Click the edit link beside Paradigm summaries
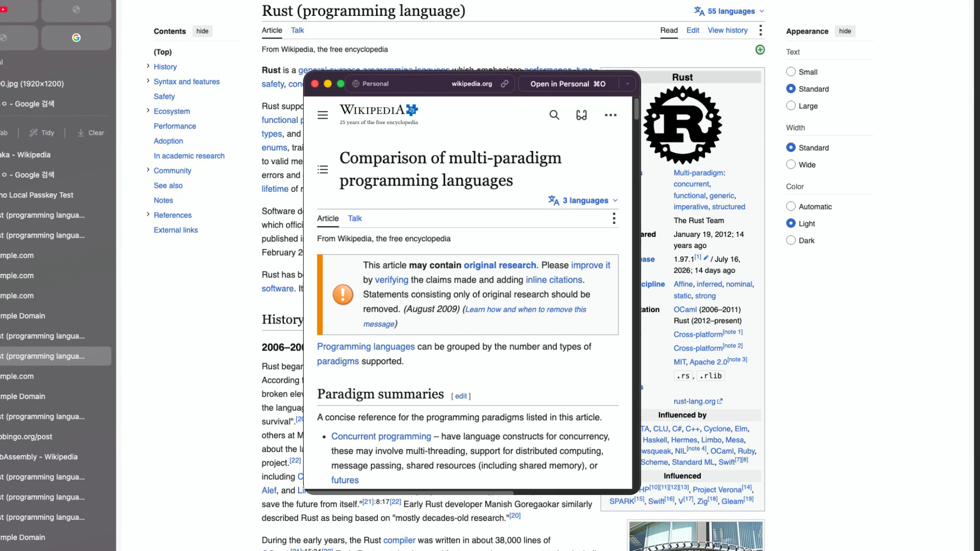The height and width of the screenshot is (551, 980). click(461, 396)
